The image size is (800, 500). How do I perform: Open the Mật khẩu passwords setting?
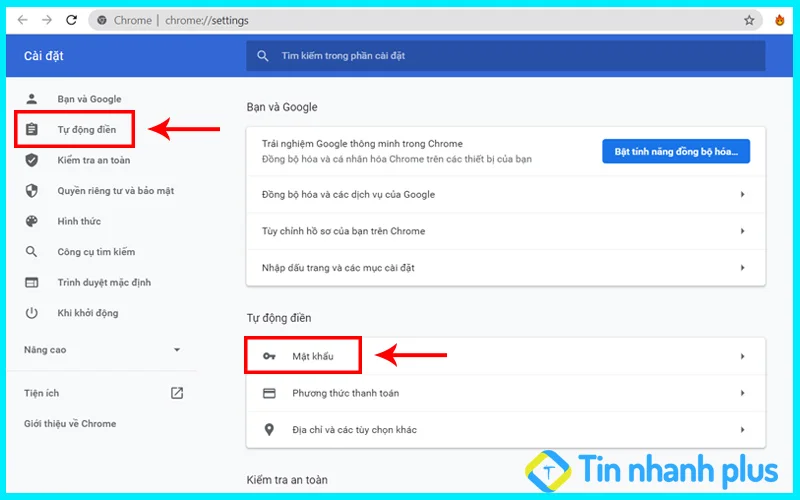(506, 356)
